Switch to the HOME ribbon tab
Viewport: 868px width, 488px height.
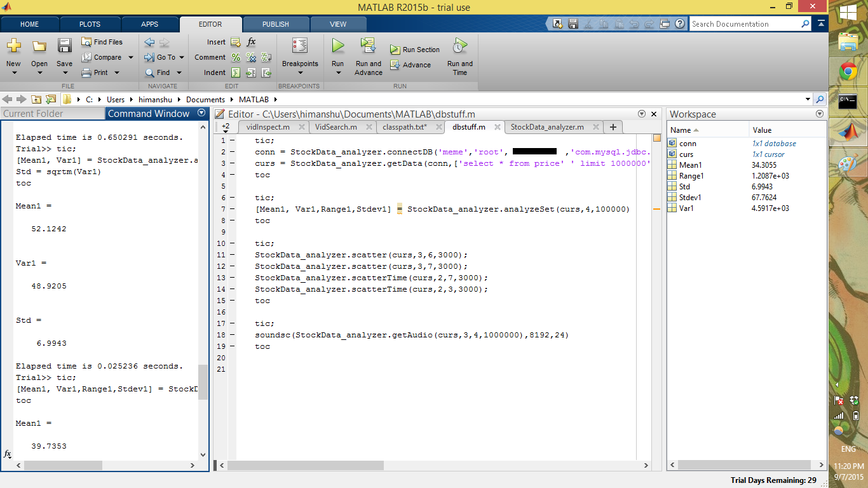[x=30, y=24]
